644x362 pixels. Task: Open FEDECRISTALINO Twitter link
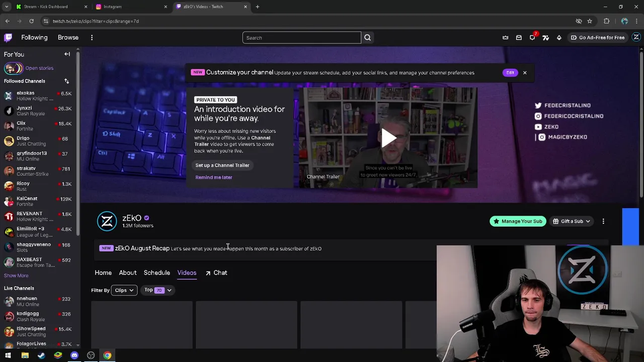pos(562,106)
